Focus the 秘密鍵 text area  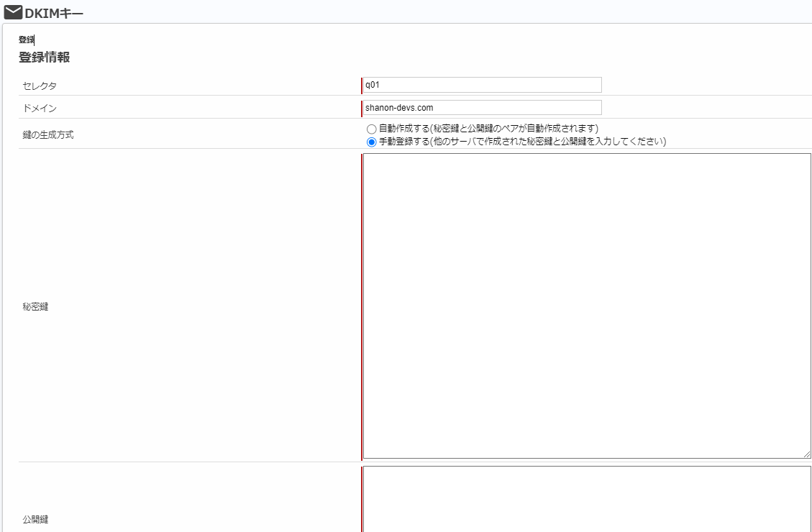(587, 306)
